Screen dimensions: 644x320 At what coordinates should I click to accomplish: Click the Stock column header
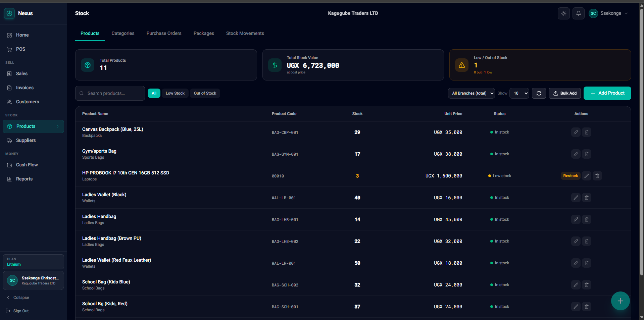coord(357,114)
